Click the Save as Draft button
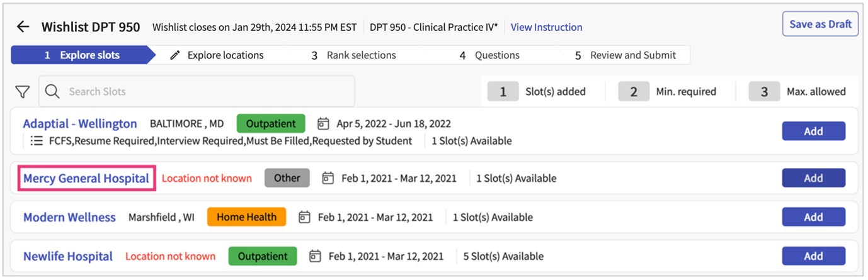This screenshot has height=280, width=868. [x=819, y=25]
